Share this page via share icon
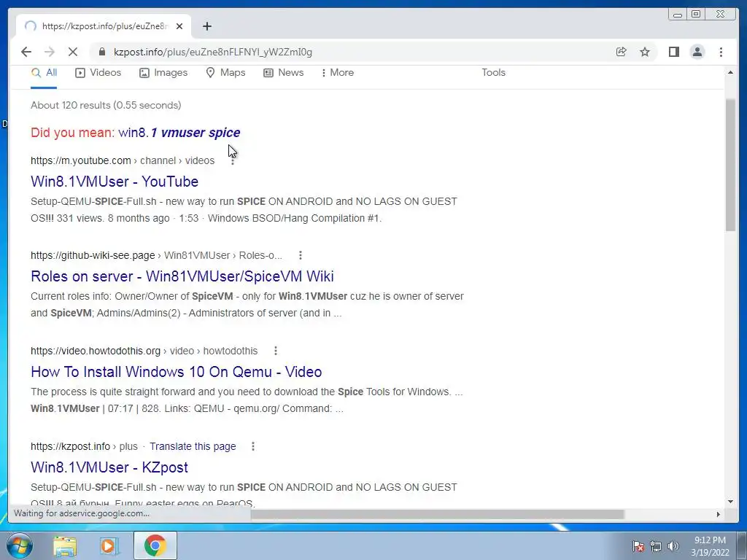The image size is (747, 560). click(x=622, y=52)
